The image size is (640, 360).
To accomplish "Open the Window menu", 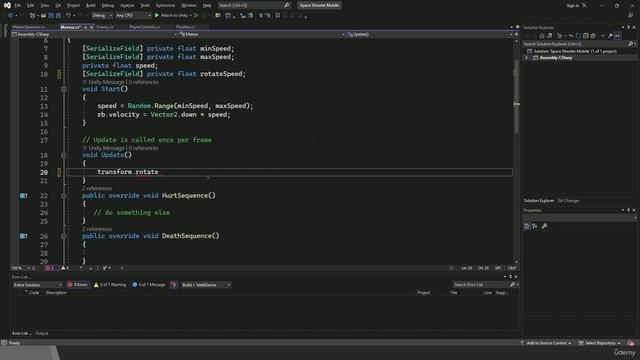I will [x=189, y=5].
